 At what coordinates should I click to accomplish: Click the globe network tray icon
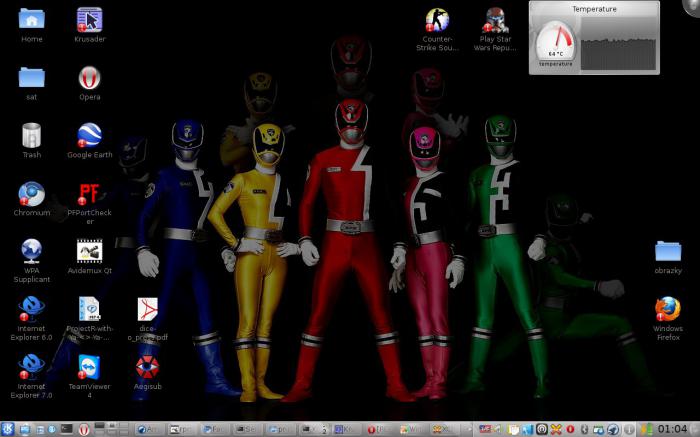[x=613, y=429]
